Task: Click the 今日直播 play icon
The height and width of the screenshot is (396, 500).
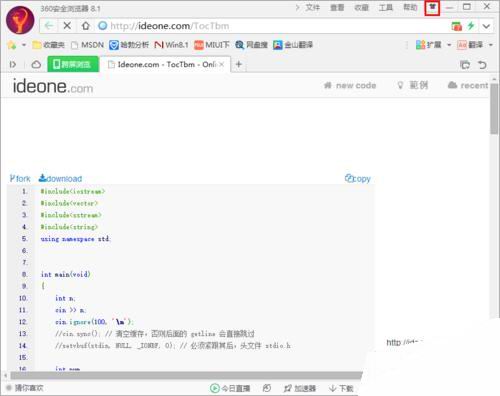Action: [x=215, y=388]
